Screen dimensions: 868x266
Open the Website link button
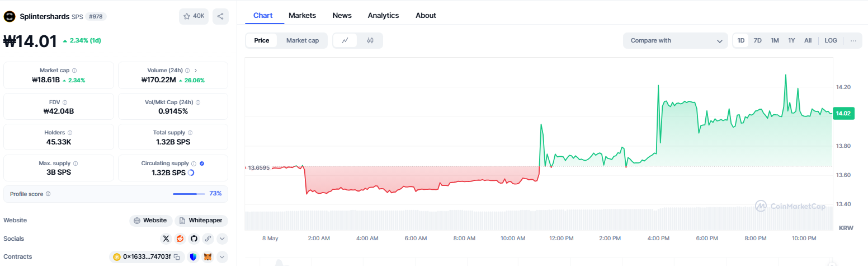(150, 220)
